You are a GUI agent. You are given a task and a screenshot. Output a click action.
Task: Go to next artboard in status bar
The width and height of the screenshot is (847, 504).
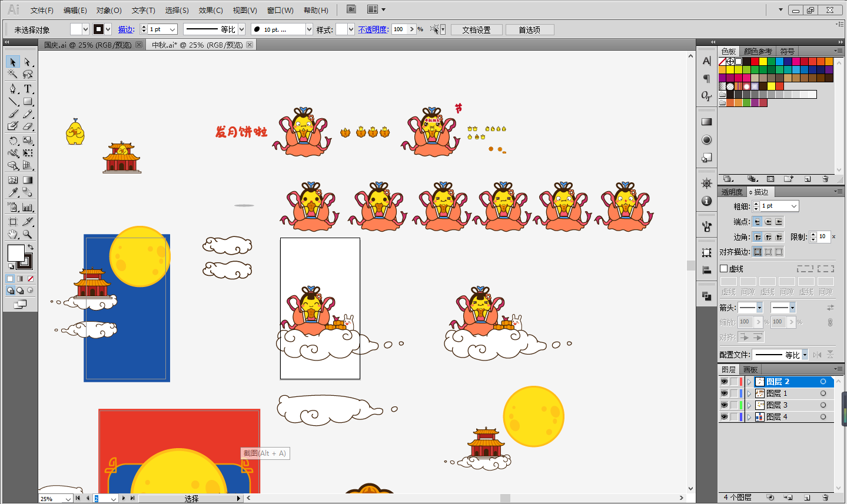[124, 498]
